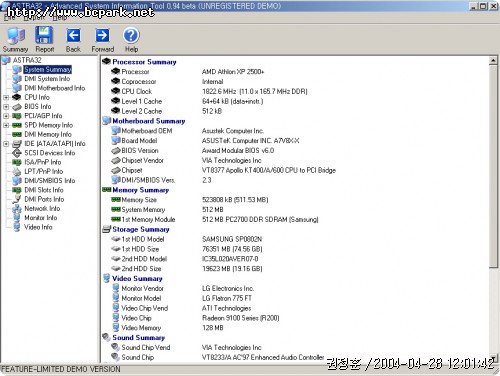
Task: Select CPU Info tree item
Action: [x=37, y=97]
